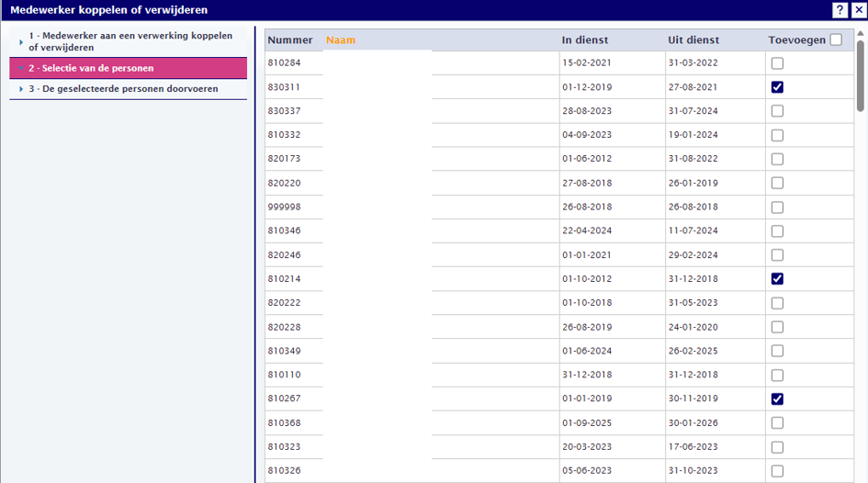The image size is (868, 483).
Task: Select number cell 830311
Action: click(285, 87)
